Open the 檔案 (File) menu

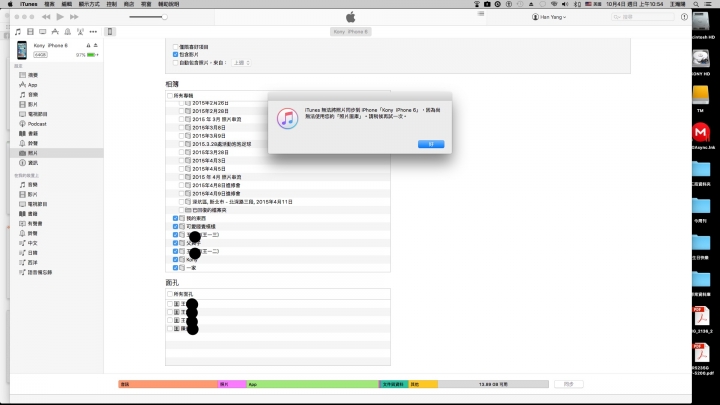click(49, 4)
